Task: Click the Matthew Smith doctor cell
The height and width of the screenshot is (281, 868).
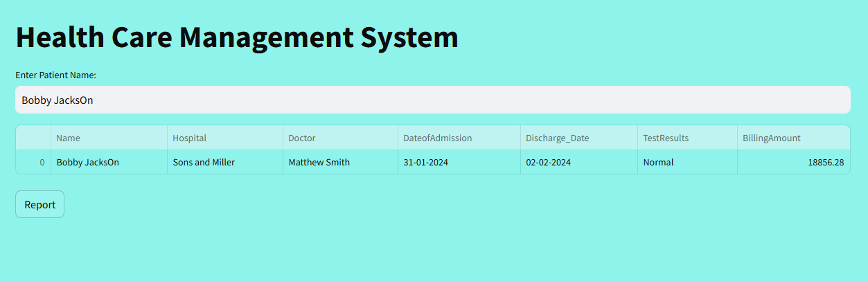Action: tap(340, 163)
